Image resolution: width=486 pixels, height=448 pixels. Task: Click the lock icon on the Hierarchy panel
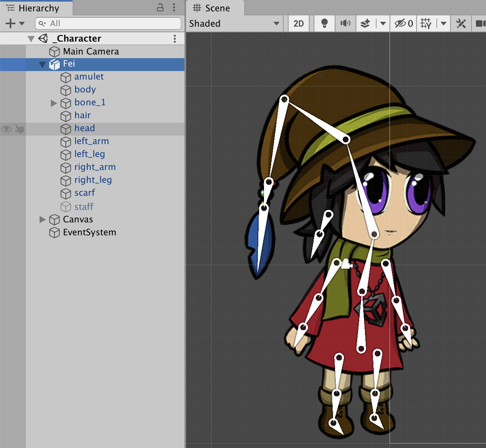160,8
